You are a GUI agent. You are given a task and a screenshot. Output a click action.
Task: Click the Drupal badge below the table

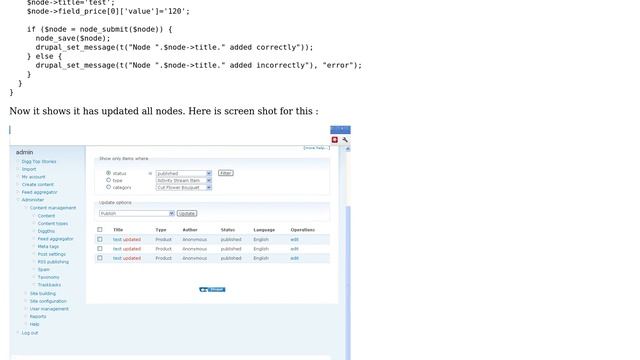[212, 289]
